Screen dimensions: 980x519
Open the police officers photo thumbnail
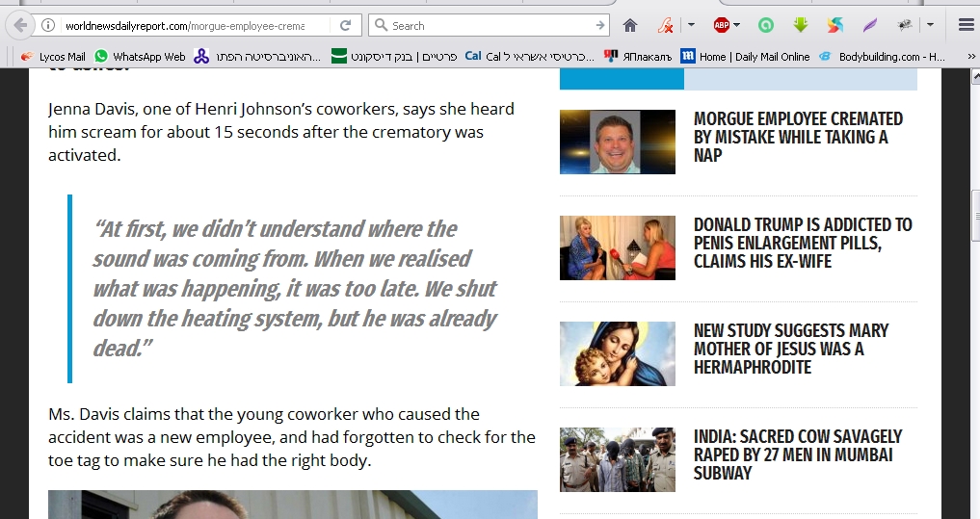[x=618, y=459]
